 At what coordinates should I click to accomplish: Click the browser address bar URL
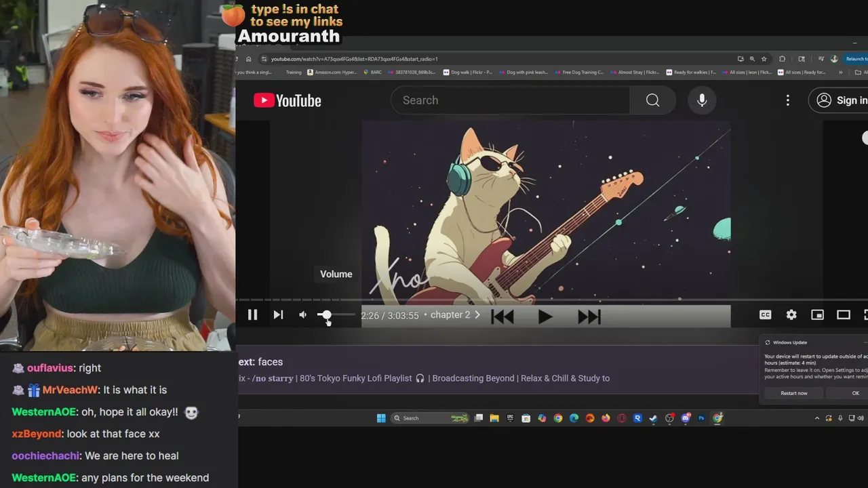coord(355,59)
